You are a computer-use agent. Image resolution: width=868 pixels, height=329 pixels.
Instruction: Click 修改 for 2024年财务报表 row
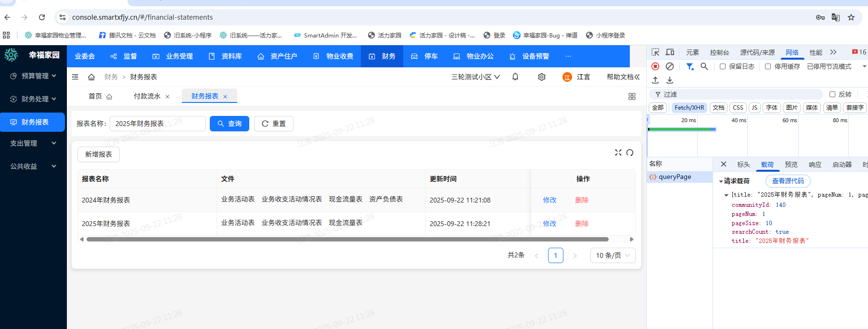pos(549,200)
